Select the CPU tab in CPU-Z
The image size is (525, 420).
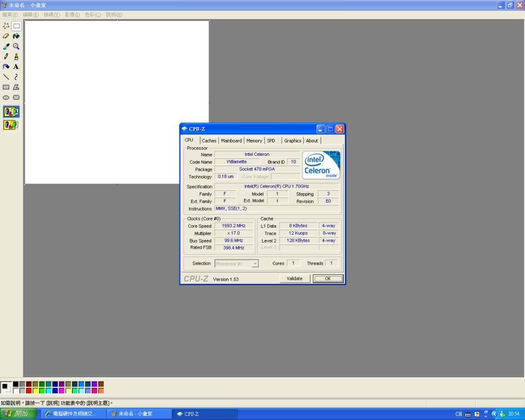click(189, 140)
